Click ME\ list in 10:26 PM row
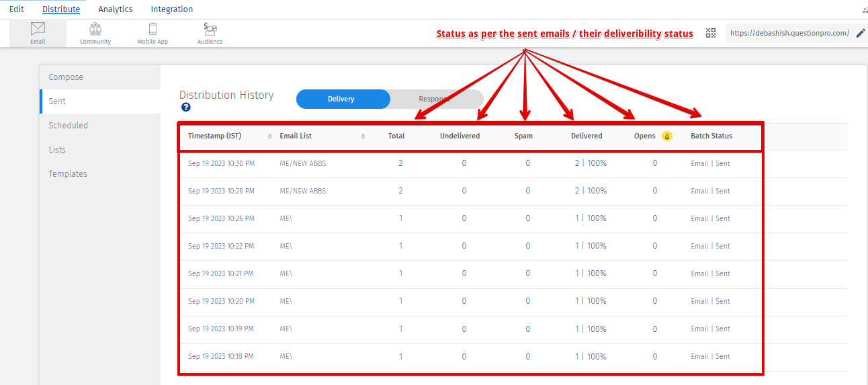868x385 pixels. pyautogui.click(x=286, y=218)
